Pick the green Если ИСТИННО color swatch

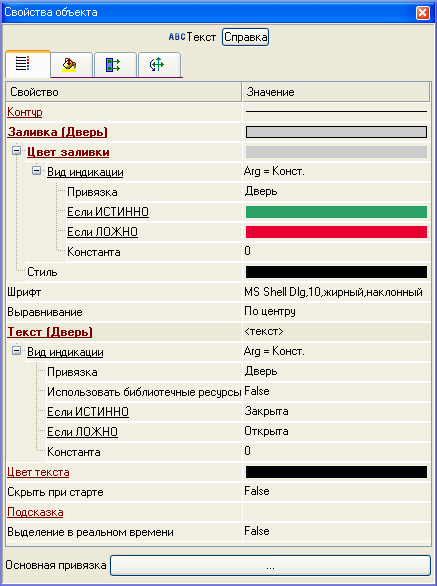336,212
